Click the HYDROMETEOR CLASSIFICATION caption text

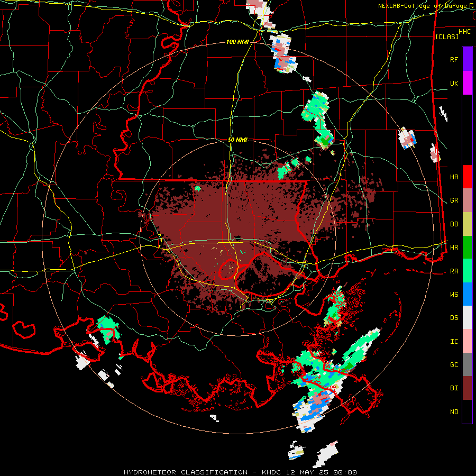pos(186,472)
